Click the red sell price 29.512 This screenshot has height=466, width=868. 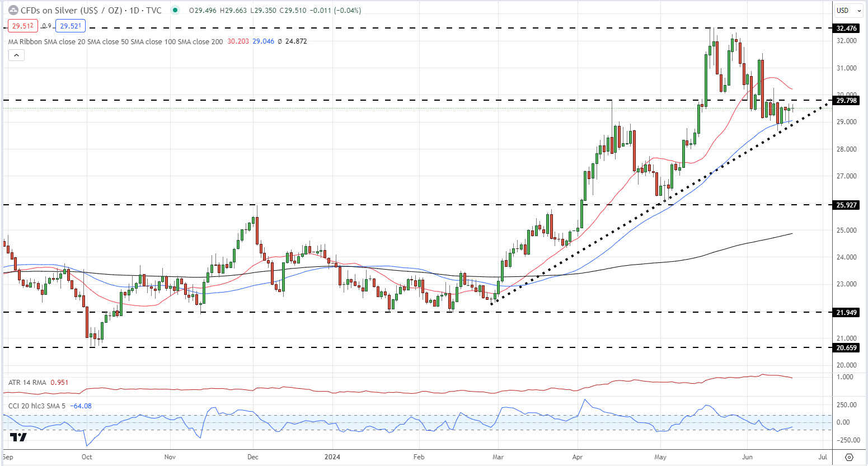[x=23, y=26]
